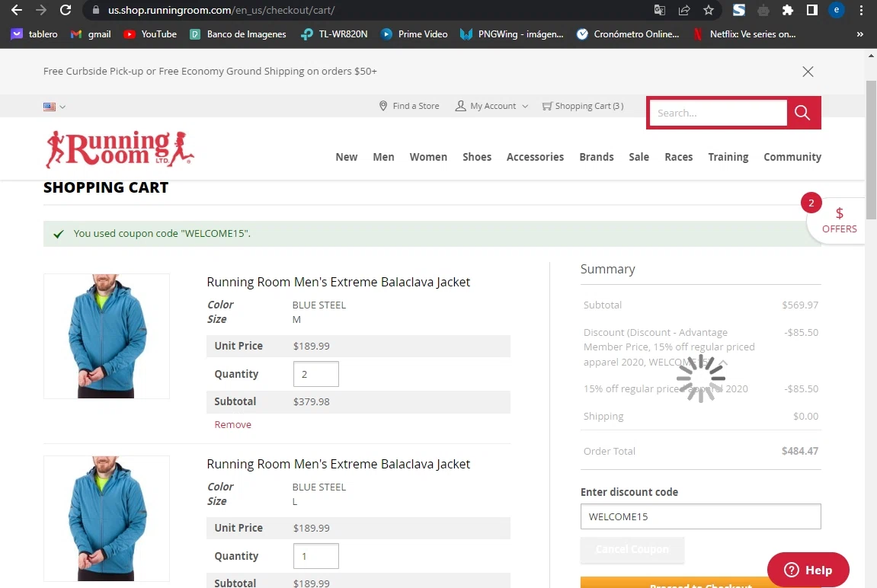Image resolution: width=877 pixels, height=588 pixels.
Task: Reload the page with the refresh icon
Action: [66, 10]
